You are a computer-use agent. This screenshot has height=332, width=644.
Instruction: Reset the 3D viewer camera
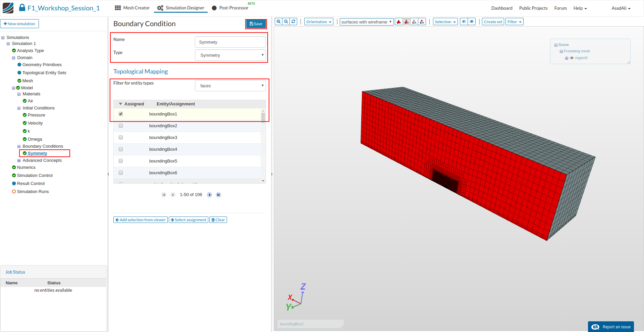point(293,21)
